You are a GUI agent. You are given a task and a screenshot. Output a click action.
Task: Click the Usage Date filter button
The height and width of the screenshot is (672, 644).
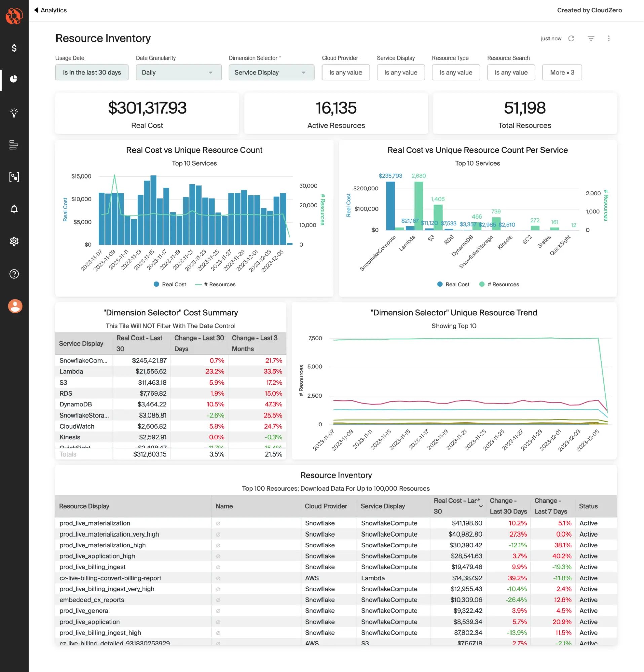click(x=92, y=72)
